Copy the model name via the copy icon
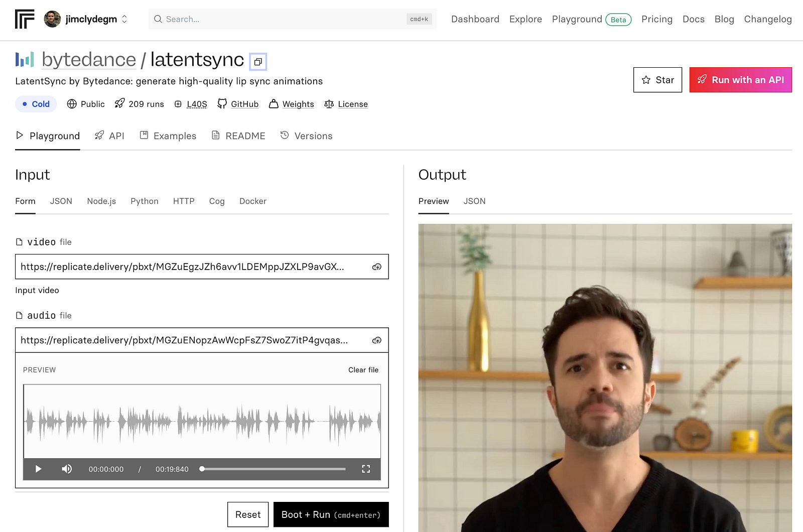Viewport: 803px width, 532px height. pos(258,61)
